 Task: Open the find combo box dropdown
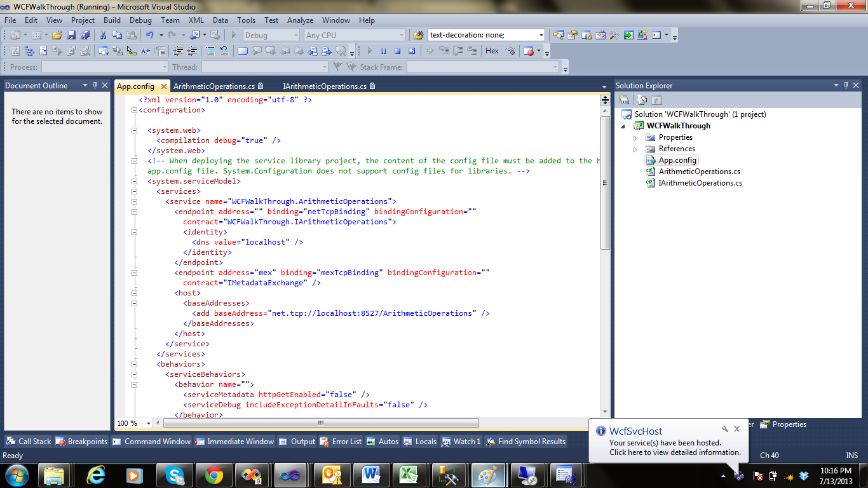541,35
